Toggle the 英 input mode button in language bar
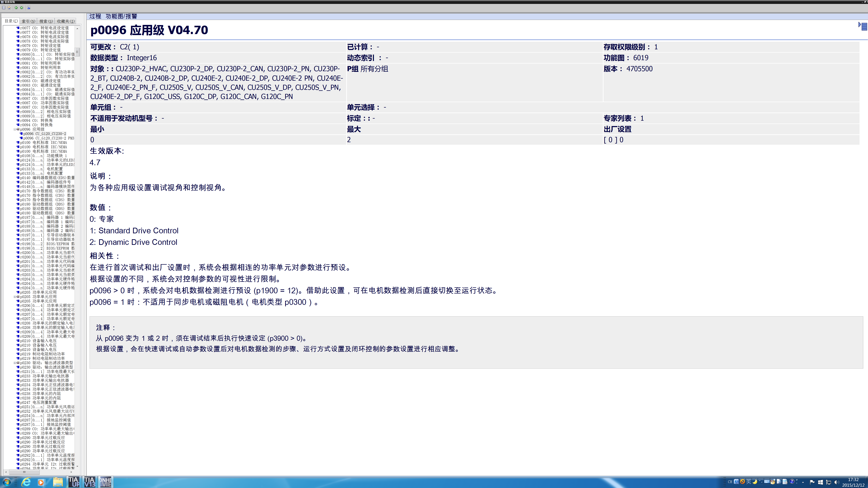 (x=749, y=482)
